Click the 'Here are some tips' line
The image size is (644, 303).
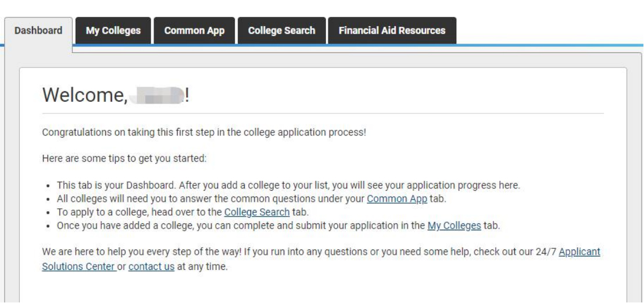[x=124, y=158]
